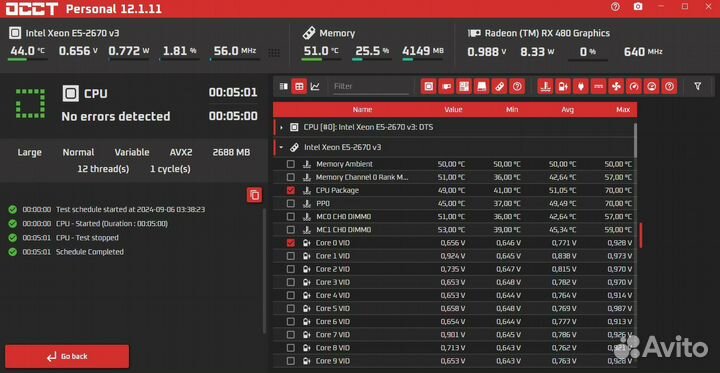Check the MC1 CH0 DIMM0 checkbox
The height and width of the screenshot is (373, 720).
pyautogui.click(x=291, y=229)
